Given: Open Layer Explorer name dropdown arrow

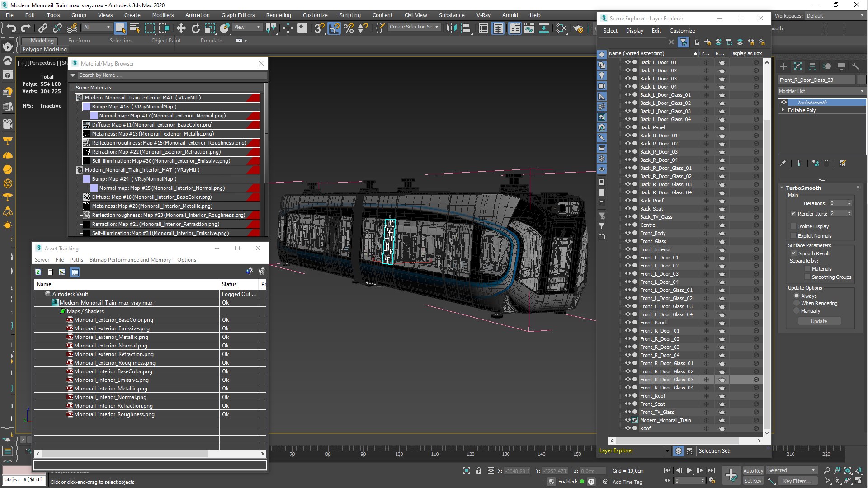Looking at the screenshot, I should pyautogui.click(x=667, y=450).
